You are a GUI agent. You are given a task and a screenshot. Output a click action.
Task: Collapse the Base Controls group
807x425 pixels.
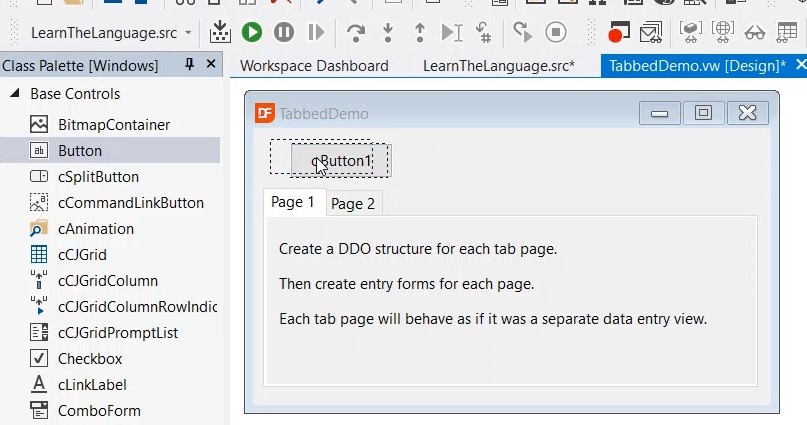point(15,94)
